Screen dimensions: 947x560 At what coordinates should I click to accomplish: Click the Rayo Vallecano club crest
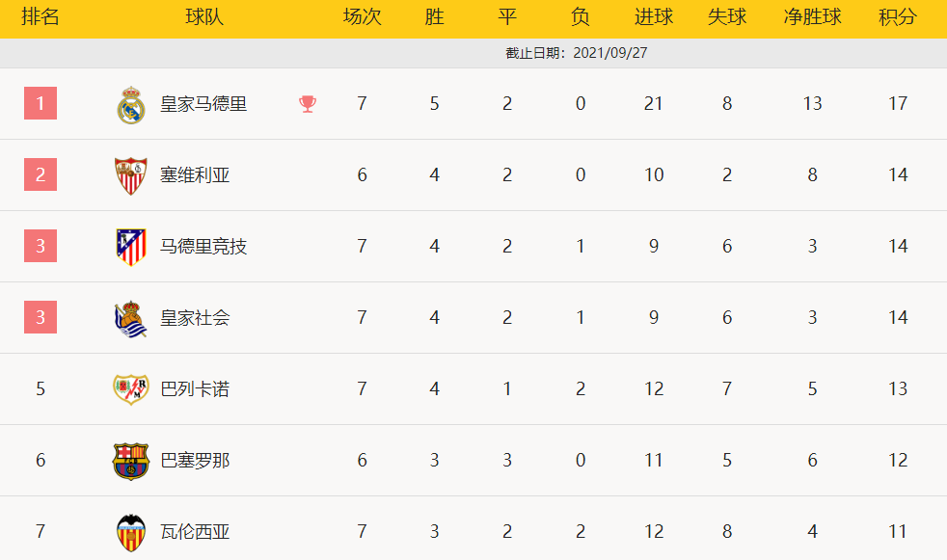click(x=130, y=389)
